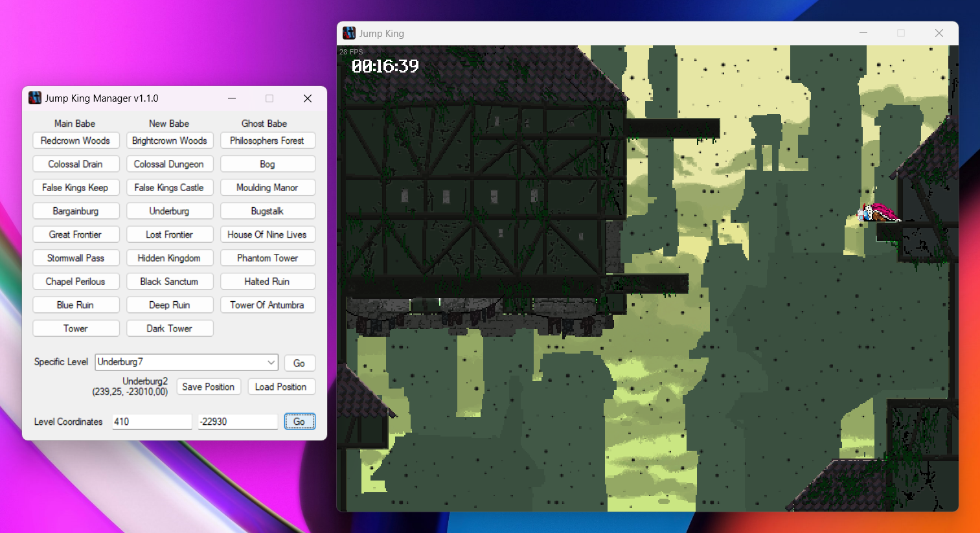Image resolution: width=980 pixels, height=533 pixels.
Task: Go to Tower Of Antumbra
Action: point(268,305)
